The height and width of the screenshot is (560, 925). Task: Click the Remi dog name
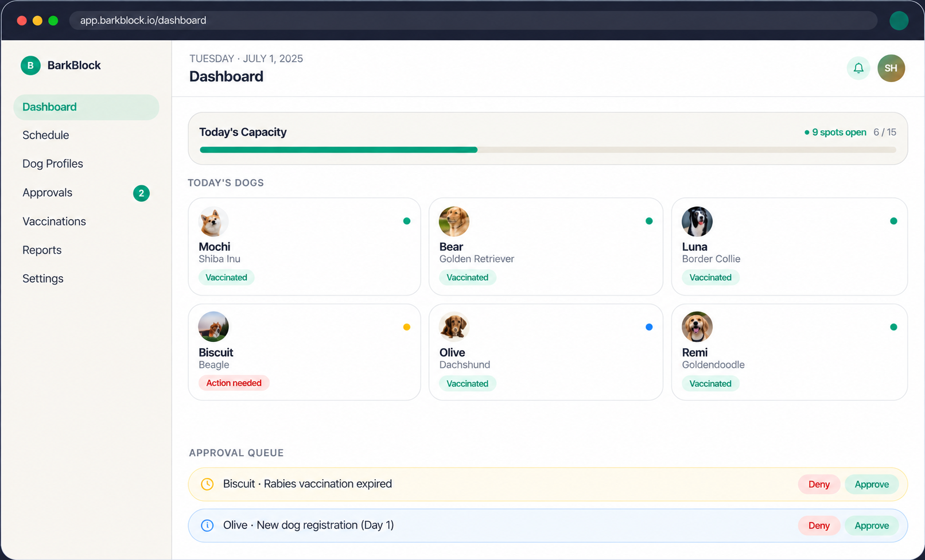(695, 353)
